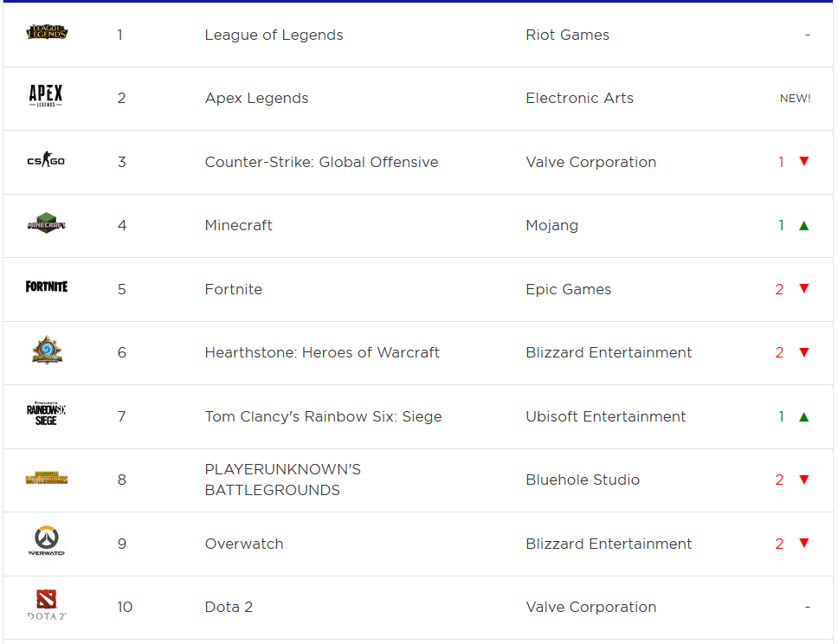Open the League of Legends title
This screenshot has height=644, width=838.
(274, 35)
